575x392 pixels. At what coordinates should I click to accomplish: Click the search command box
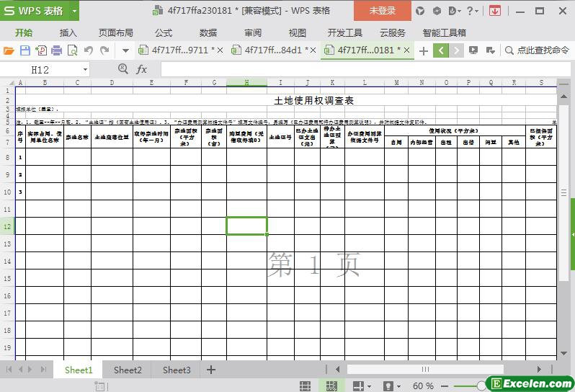538,50
